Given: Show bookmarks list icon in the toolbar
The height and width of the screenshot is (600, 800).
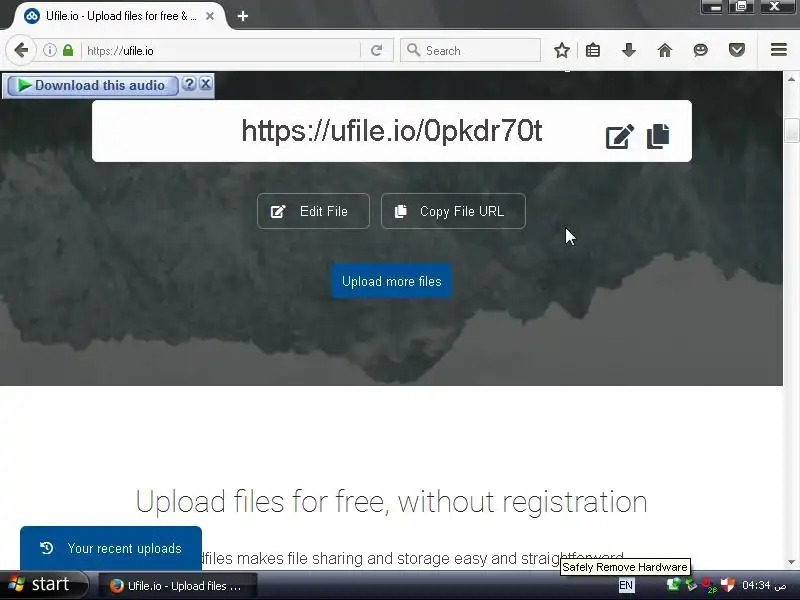Looking at the screenshot, I should [x=593, y=51].
